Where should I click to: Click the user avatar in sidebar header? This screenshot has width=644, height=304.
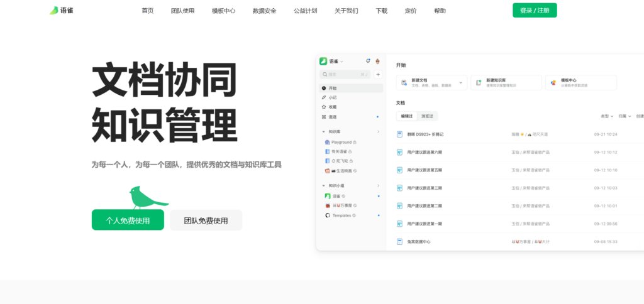(377, 61)
